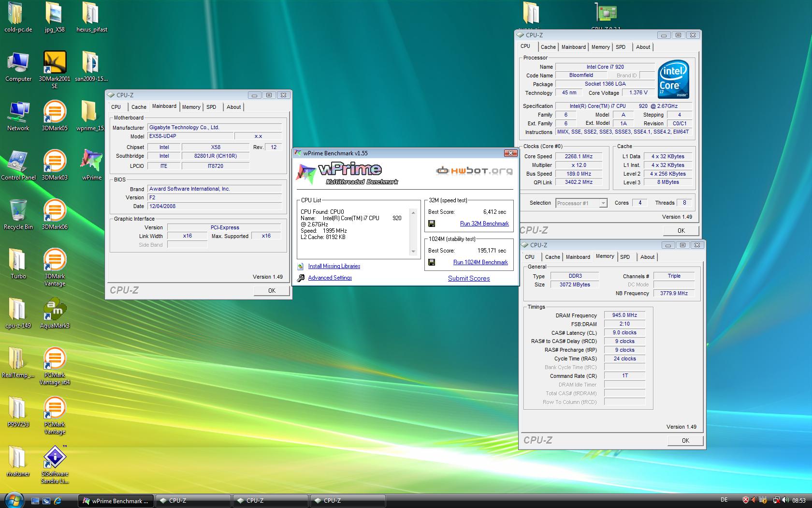Image resolution: width=812 pixels, height=508 pixels.
Task: Click EX58-UD4P model field
Action: point(191,136)
